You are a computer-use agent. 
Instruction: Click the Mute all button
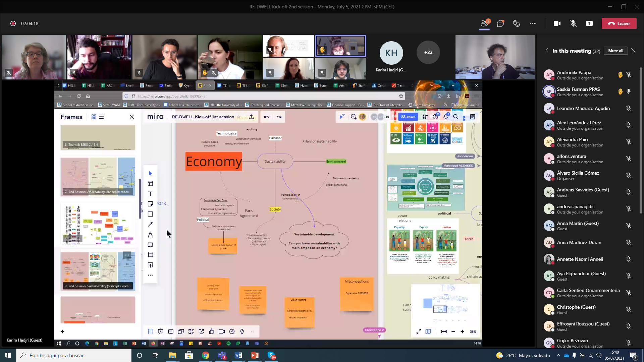(x=615, y=51)
